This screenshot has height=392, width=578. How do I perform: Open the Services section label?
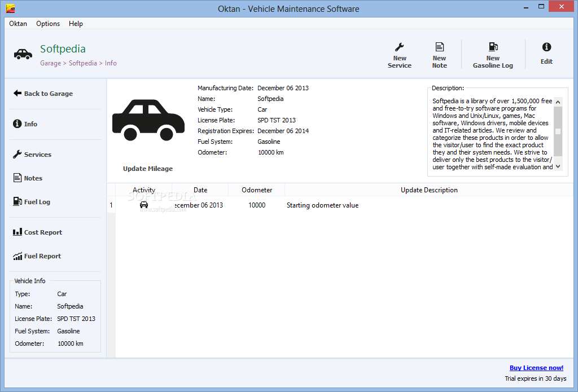pos(38,155)
